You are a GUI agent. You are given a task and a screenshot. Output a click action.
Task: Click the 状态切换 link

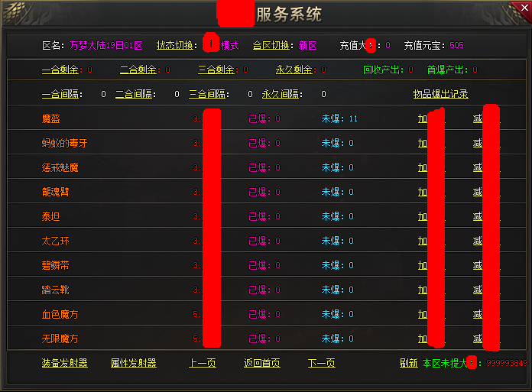(177, 46)
